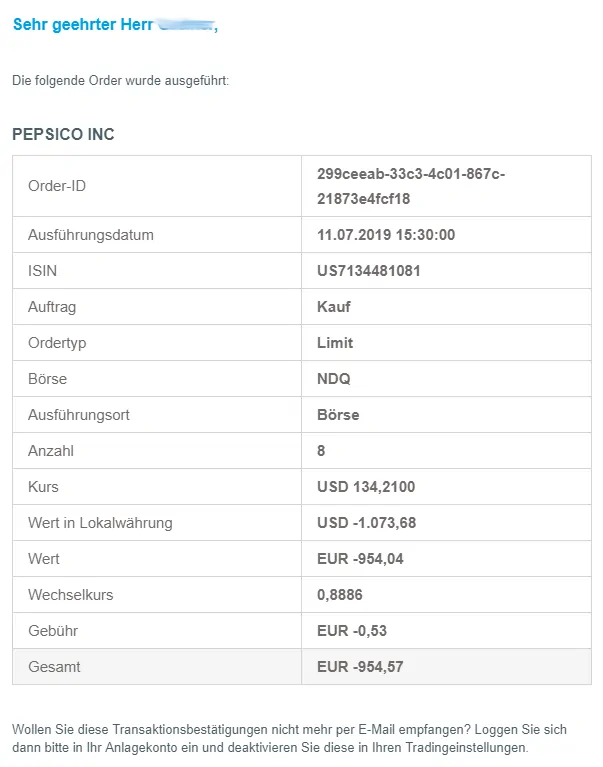603x767 pixels.
Task: Click the Wert value EUR -954,04
Action: [x=360, y=559]
